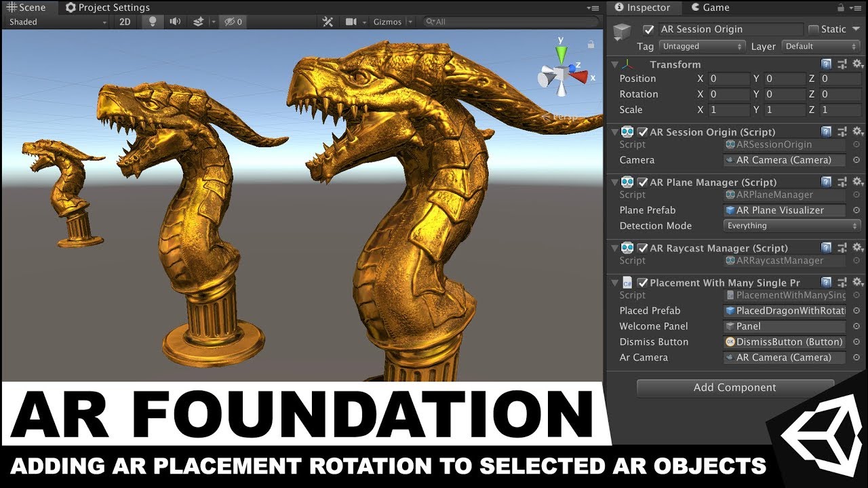Viewport: 868px width, 488px height.
Task: Toggle the 2D view mode button
Action: tap(125, 22)
